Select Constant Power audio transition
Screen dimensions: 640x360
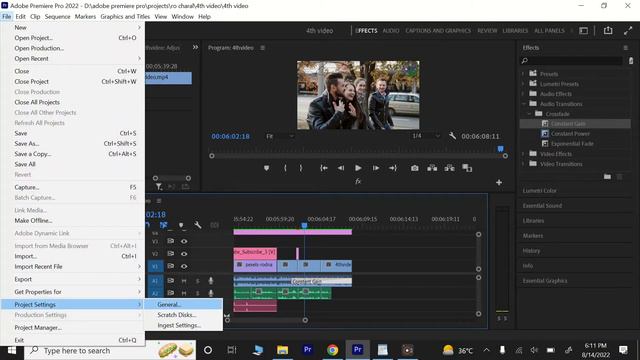click(570, 133)
